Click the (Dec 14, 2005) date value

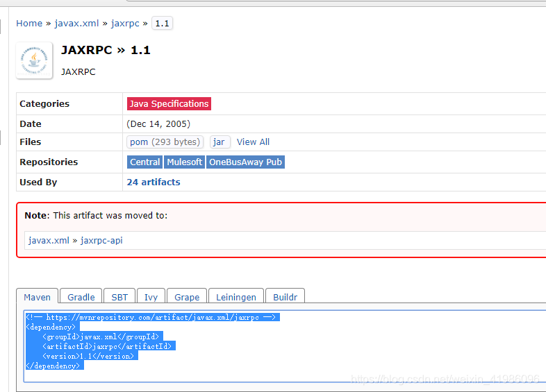point(158,123)
